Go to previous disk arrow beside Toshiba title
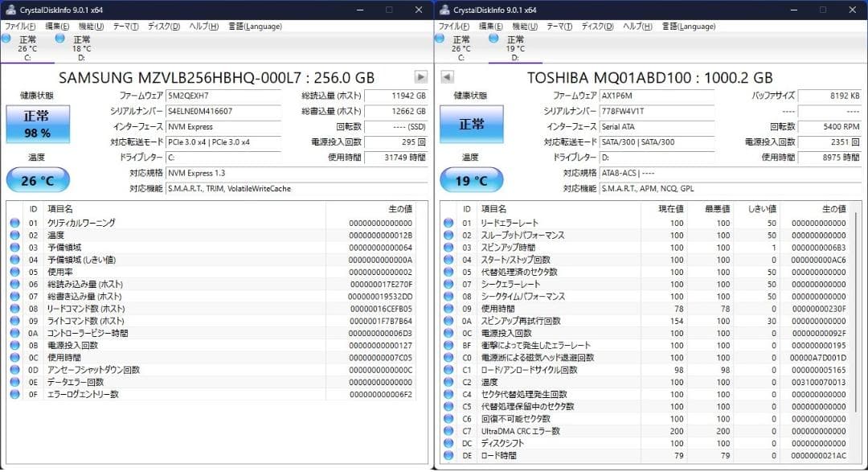The image size is (868, 472). [448, 77]
